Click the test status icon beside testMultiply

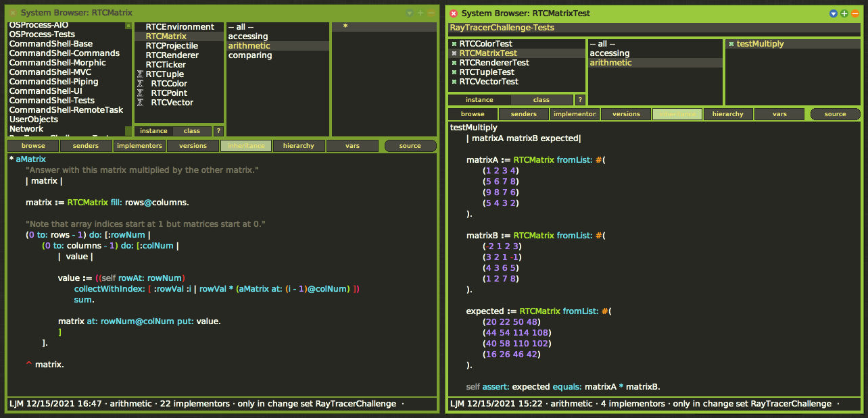[x=731, y=44]
